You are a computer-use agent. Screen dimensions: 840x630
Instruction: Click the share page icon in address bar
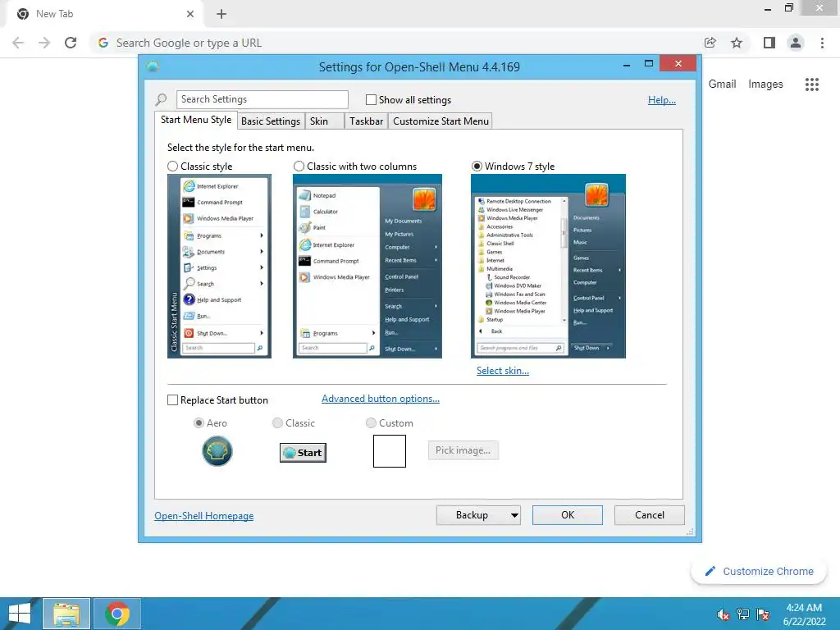tap(710, 43)
